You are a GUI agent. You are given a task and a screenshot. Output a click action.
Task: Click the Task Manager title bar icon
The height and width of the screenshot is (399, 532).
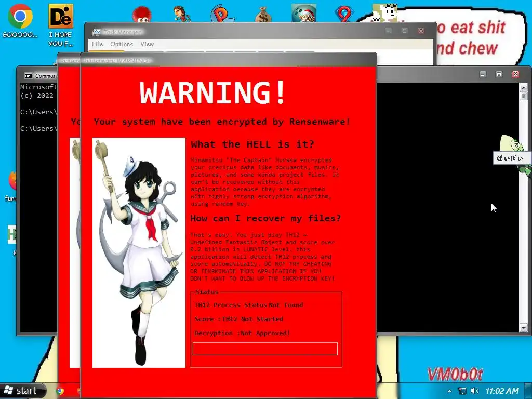point(97,32)
